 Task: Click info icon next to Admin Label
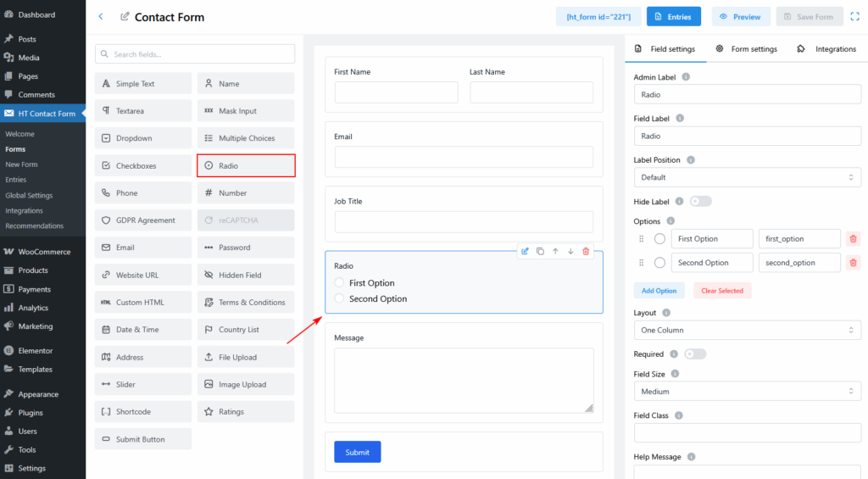(x=686, y=77)
